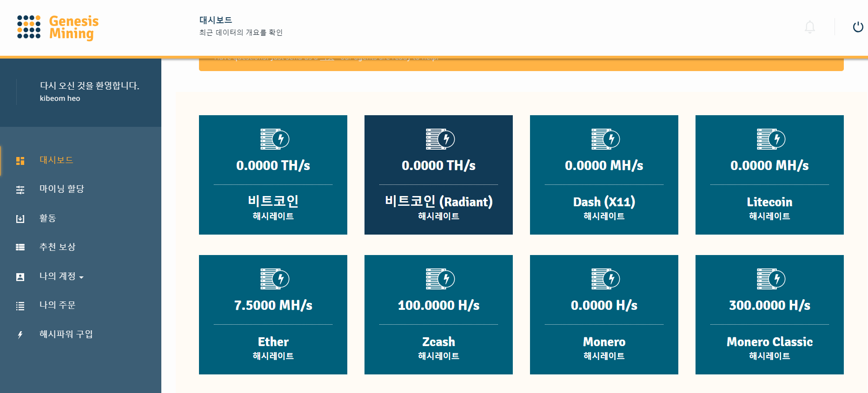Image resolution: width=868 pixels, height=393 pixels.
Task: Click the 비트코인 card title
Action: pyautogui.click(x=273, y=201)
